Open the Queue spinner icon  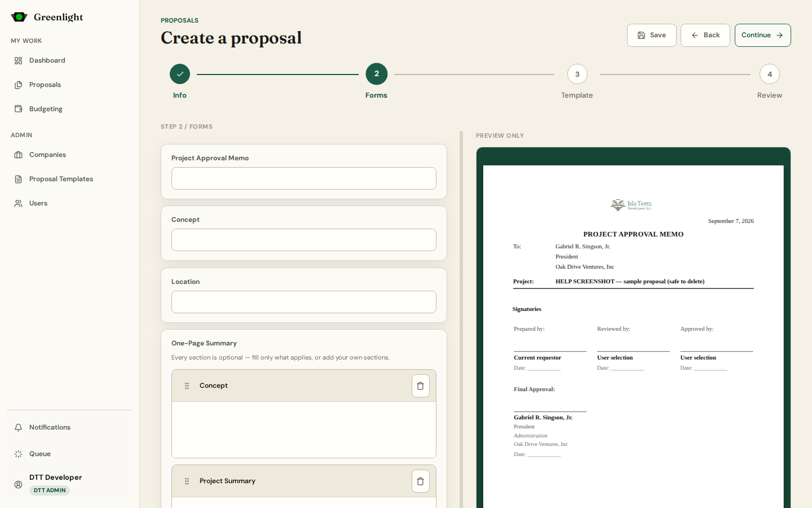pos(19,454)
